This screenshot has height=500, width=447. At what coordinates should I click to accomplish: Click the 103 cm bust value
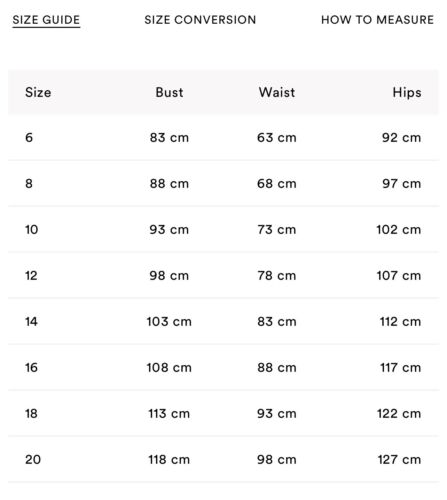coord(169,321)
